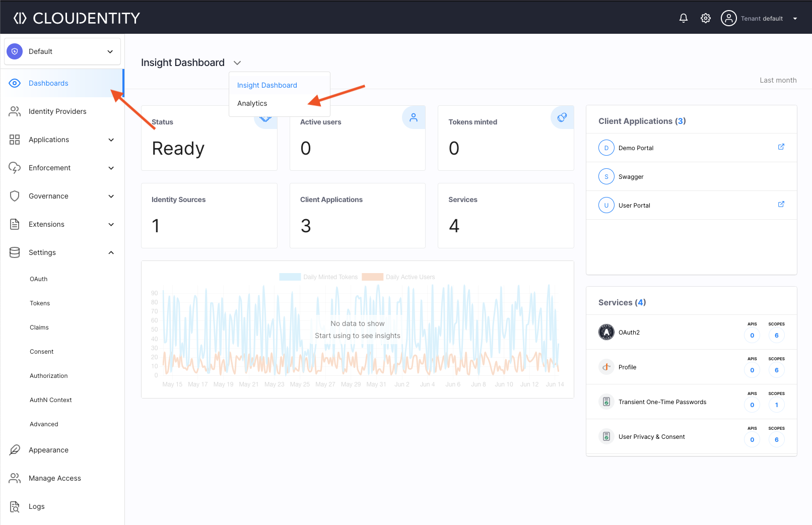Click the Settings database icon

pyautogui.click(x=15, y=252)
